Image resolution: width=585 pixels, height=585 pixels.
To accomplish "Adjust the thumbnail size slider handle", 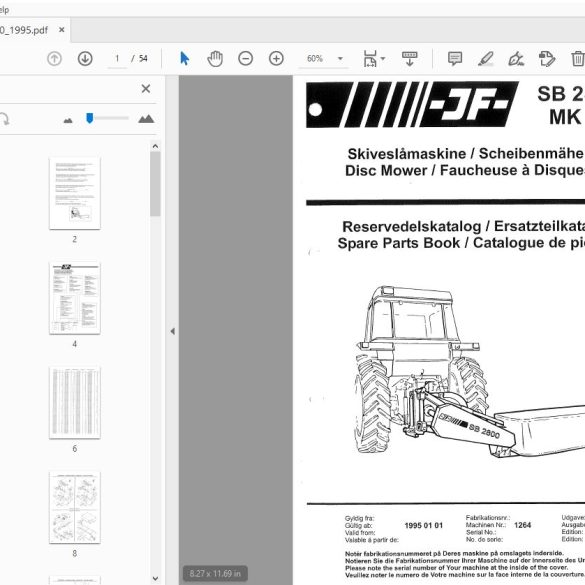I will [90, 118].
